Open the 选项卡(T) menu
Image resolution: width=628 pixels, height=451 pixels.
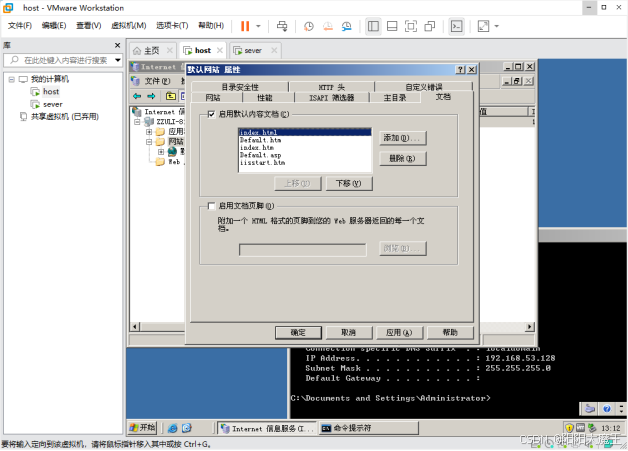coord(172,26)
